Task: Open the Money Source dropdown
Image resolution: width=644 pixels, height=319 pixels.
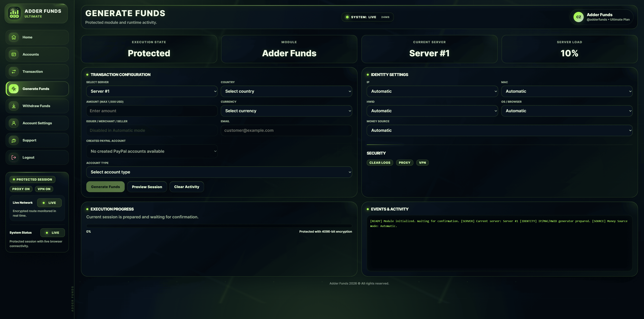Action: pos(499,130)
